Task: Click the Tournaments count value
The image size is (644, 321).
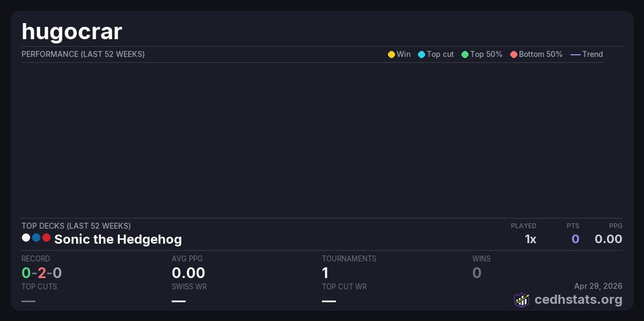Action: pos(325,273)
